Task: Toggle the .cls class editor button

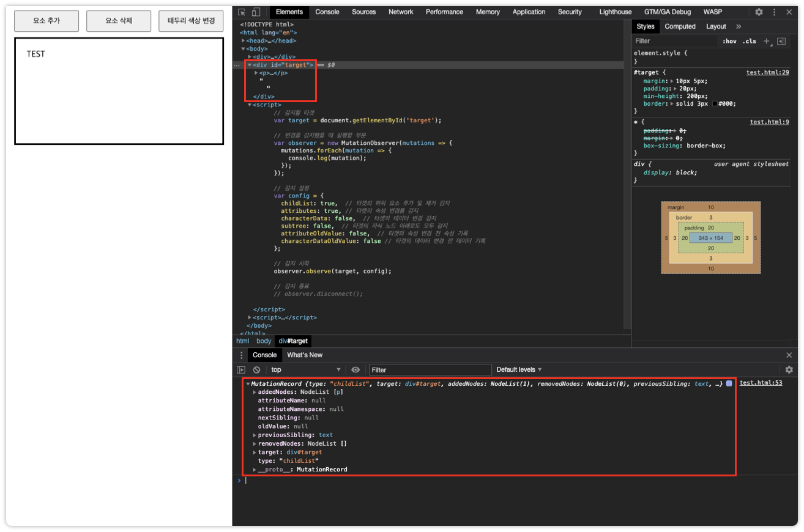Action: tap(749, 41)
